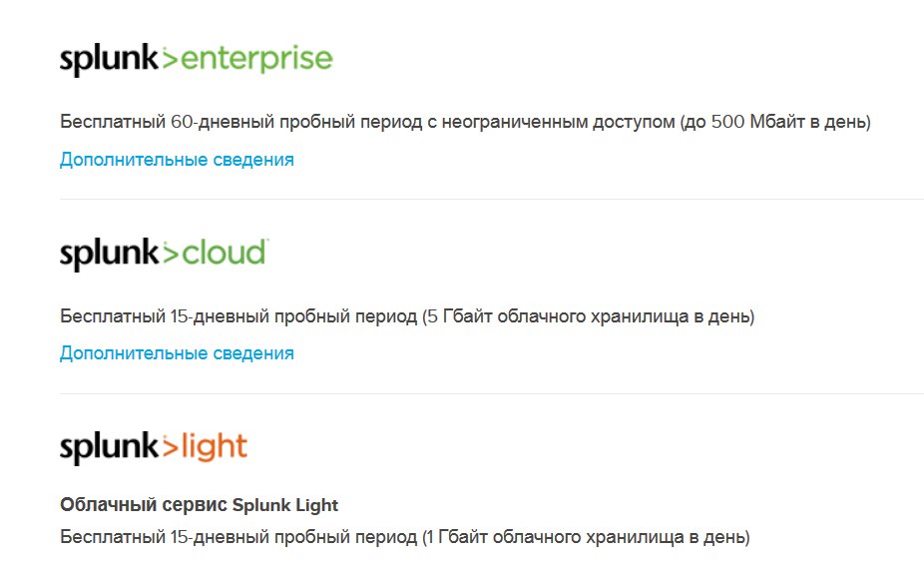Click the green 'cloud' word in logo
The image size is (924, 575).
point(225,253)
